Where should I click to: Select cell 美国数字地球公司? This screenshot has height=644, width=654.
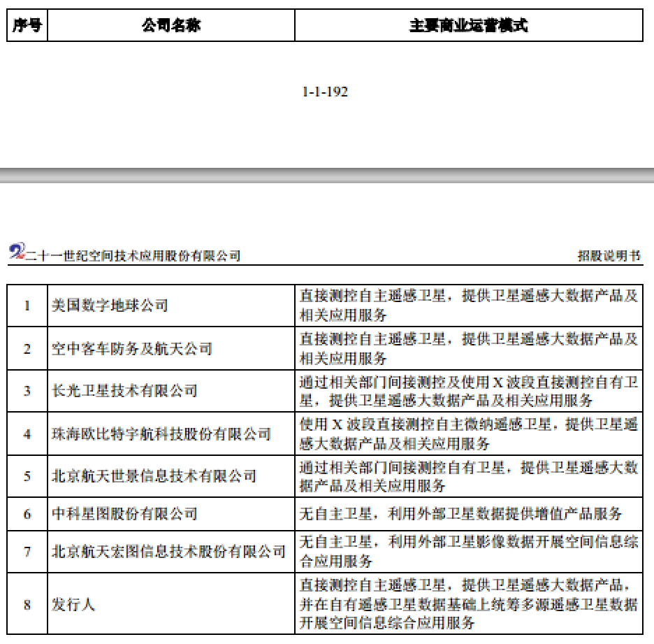click(x=171, y=306)
